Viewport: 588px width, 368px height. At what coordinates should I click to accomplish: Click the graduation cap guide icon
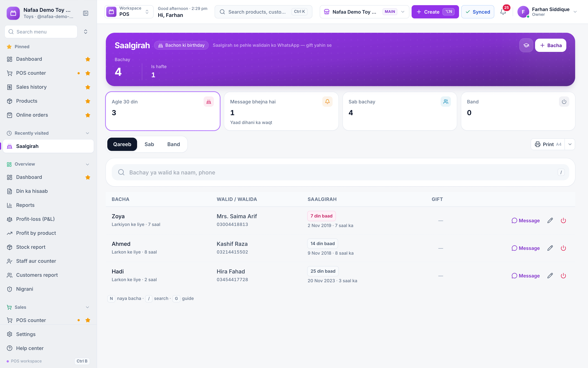[526, 45]
